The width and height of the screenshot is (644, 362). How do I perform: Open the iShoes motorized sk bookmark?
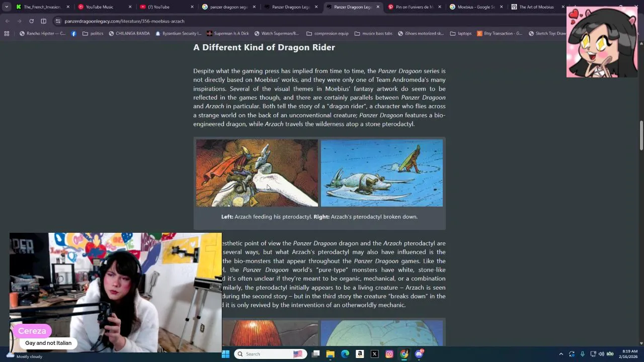click(421, 34)
